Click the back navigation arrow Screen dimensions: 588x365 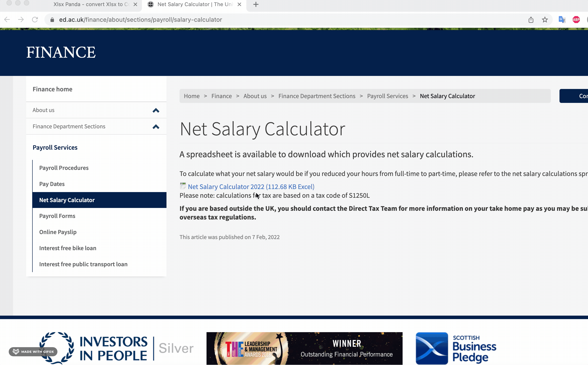[7, 20]
